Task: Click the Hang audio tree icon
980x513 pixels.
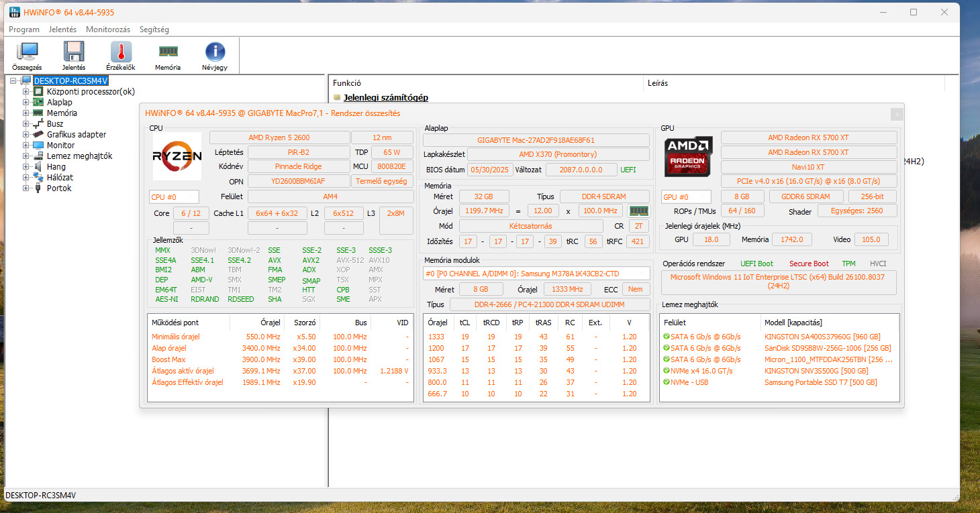Action: click(39, 167)
